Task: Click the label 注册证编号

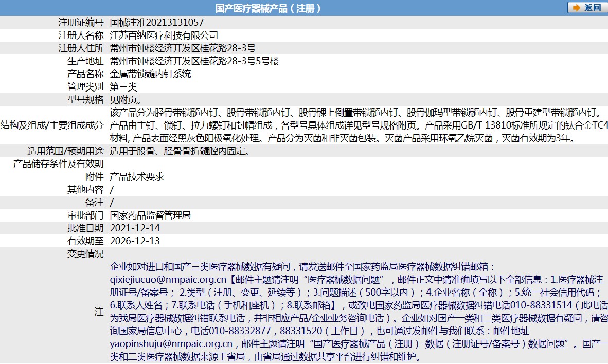Action: [81, 23]
